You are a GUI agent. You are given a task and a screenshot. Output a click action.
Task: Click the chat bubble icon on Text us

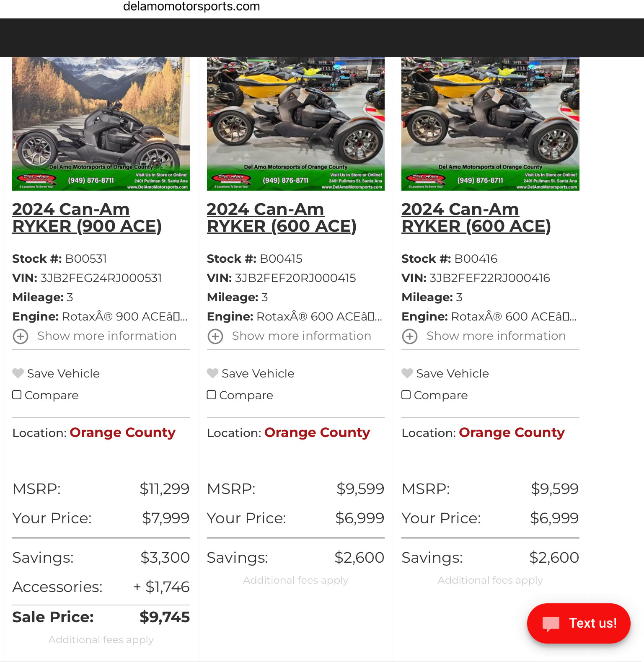coord(551,623)
